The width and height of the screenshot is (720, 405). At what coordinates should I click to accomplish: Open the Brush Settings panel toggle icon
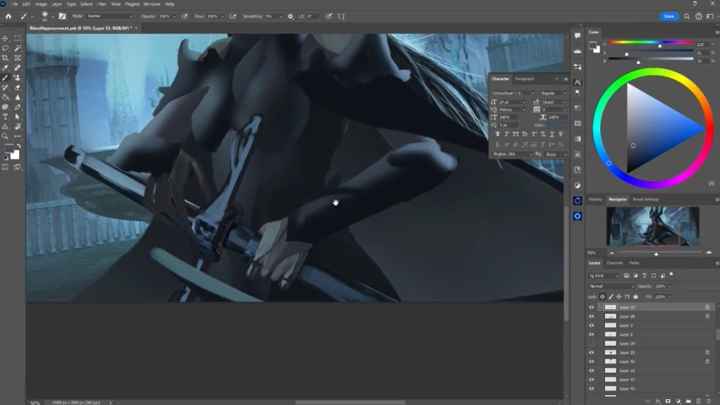[62, 16]
